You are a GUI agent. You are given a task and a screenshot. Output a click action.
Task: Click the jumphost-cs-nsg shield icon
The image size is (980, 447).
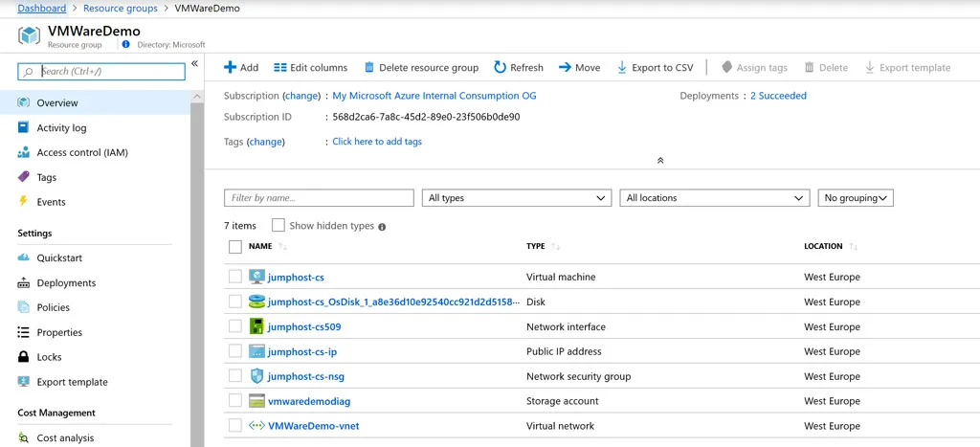(x=256, y=376)
